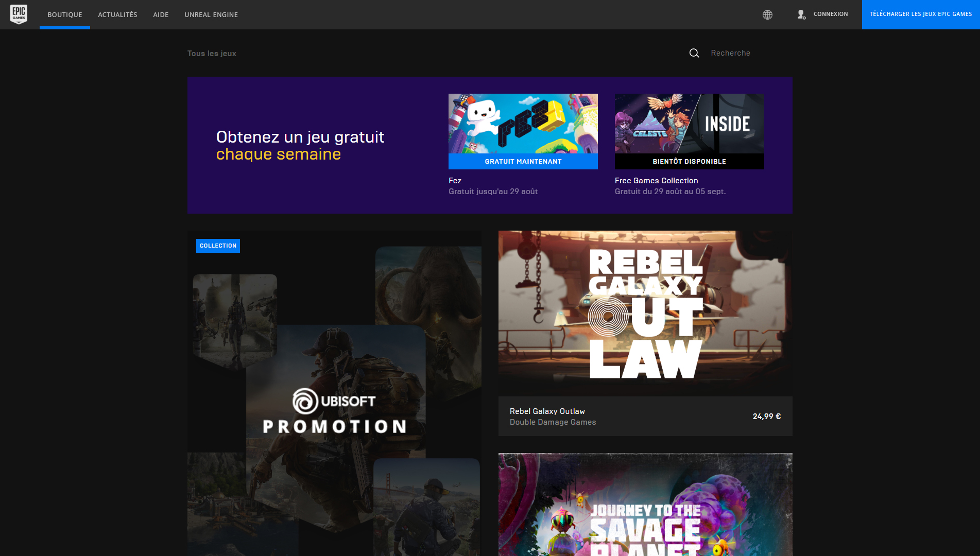980x556 pixels.
Task: Click the Epic Games logo
Action: click(19, 14)
